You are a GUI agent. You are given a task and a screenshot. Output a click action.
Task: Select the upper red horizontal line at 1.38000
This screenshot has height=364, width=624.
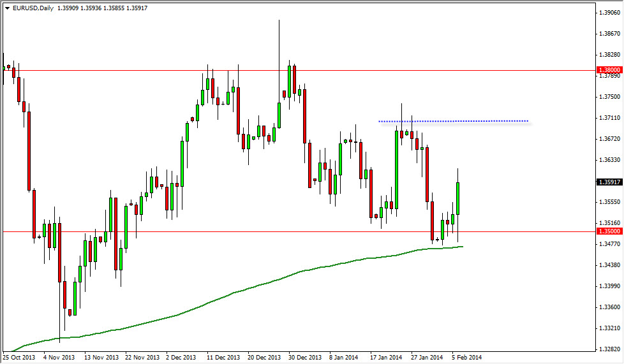299,70
